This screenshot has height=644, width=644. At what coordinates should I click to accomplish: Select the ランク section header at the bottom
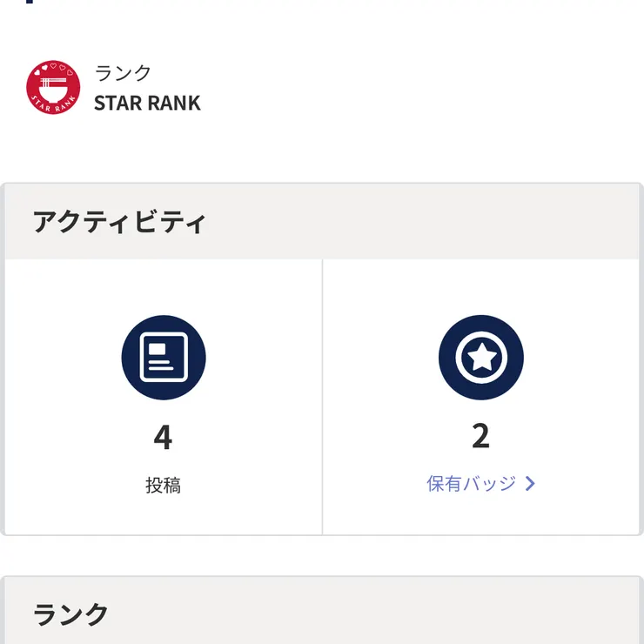pos(71,614)
